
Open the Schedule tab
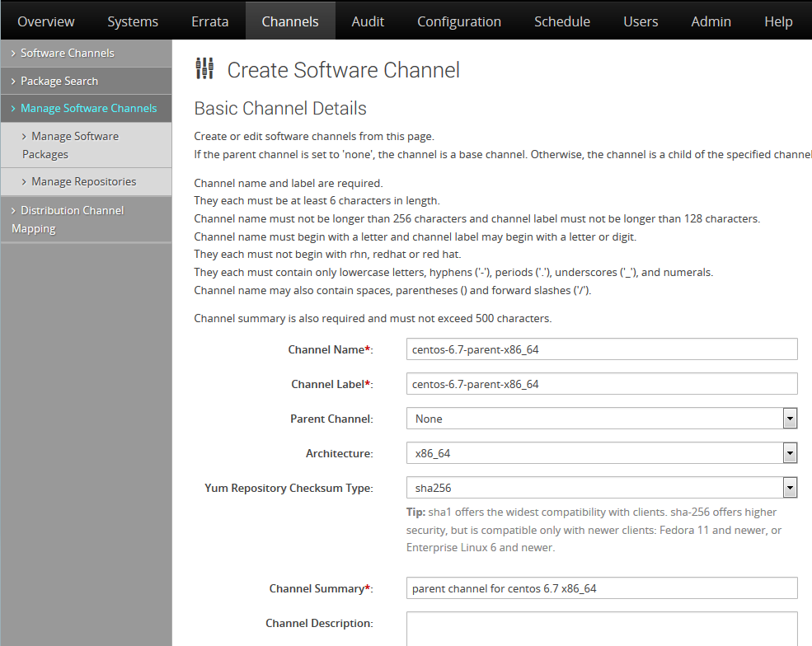pos(562,21)
